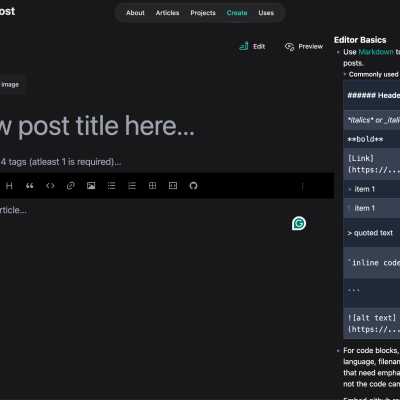Switch to the Preview tab
400x400 pixels.
coord(304,46)
